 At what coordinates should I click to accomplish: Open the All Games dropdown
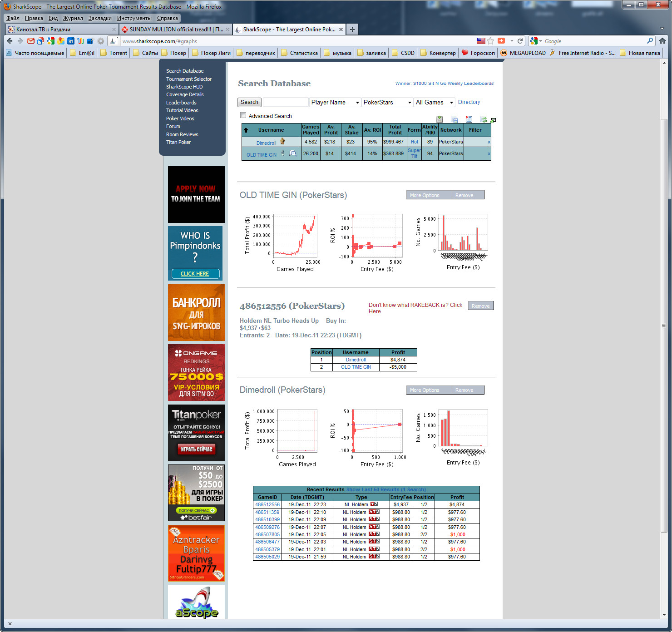(x=435, y=102)
